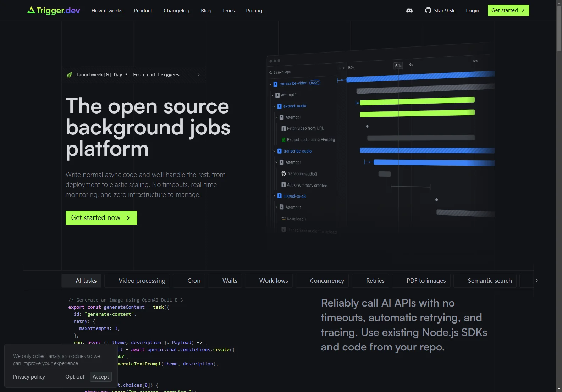Collapse Attempt 1 under extract-audio

(276, 117)
